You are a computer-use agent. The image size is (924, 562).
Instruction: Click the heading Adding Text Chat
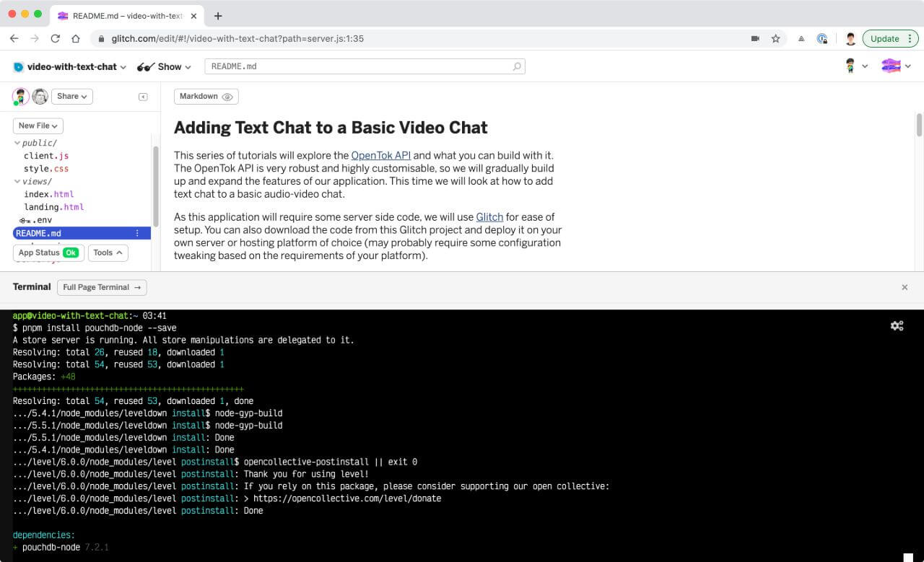(x=331, y=128)
